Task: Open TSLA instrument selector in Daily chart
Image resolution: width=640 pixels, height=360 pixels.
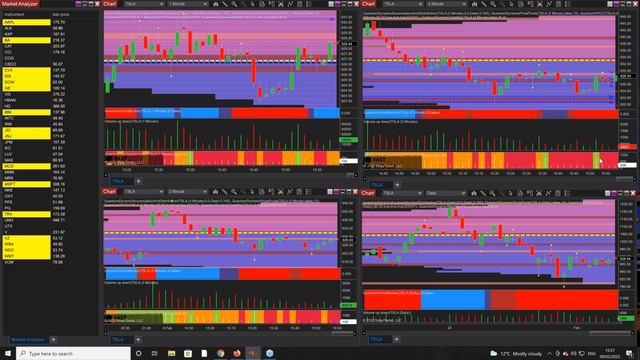Action: click(x=402, y=193)
